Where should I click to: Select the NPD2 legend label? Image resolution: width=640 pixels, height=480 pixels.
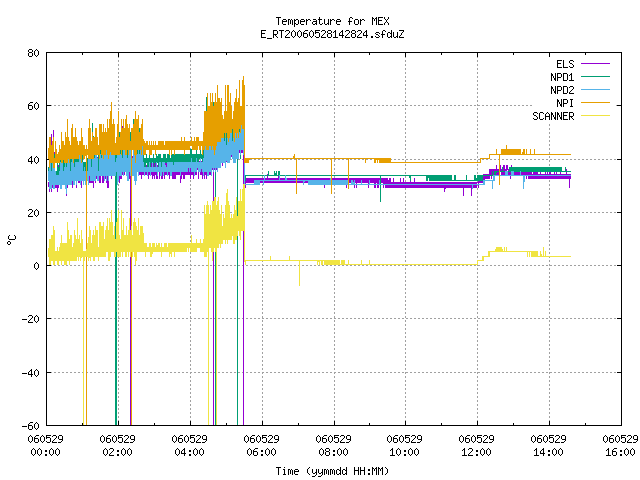point(562,90)
